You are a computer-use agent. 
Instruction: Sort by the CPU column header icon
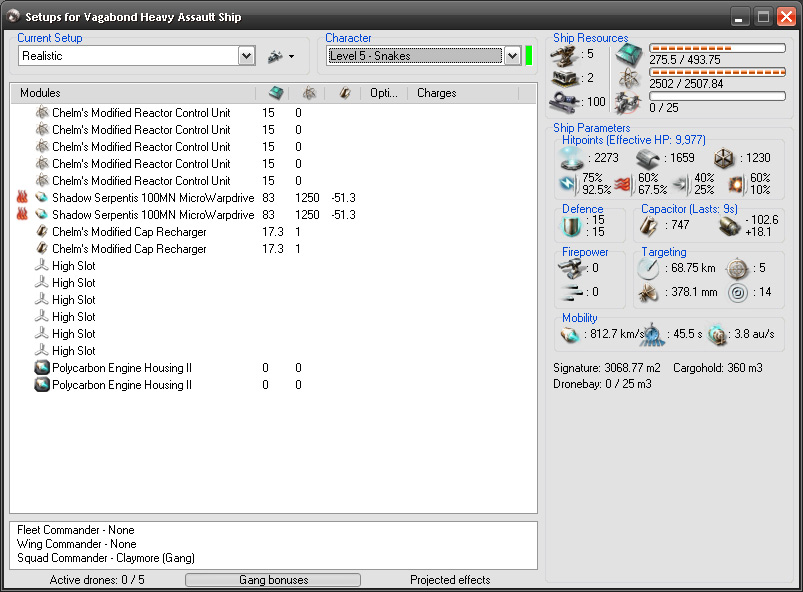pos(276,93)
